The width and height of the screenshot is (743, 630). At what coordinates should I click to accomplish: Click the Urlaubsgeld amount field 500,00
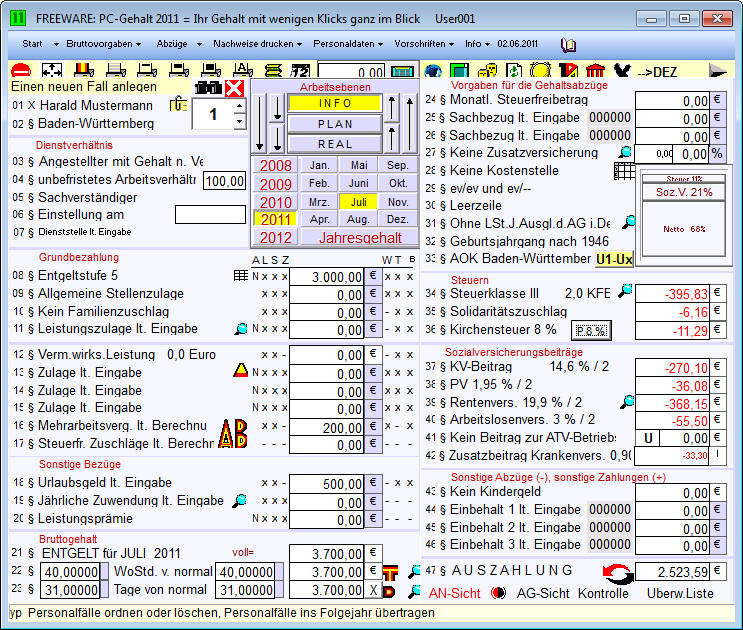(326, 484)
